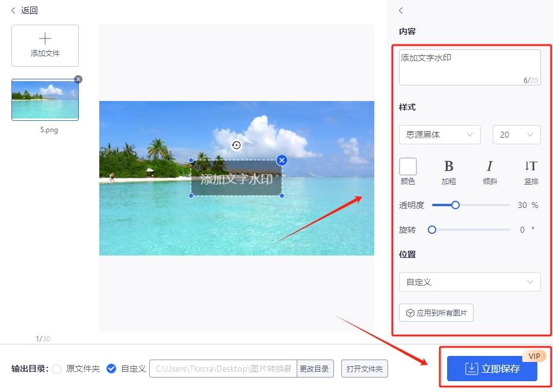Click 应用到所有图片 to apply watermark everywhere
Screen dimensions: 553x392
[x=436, y=312]
